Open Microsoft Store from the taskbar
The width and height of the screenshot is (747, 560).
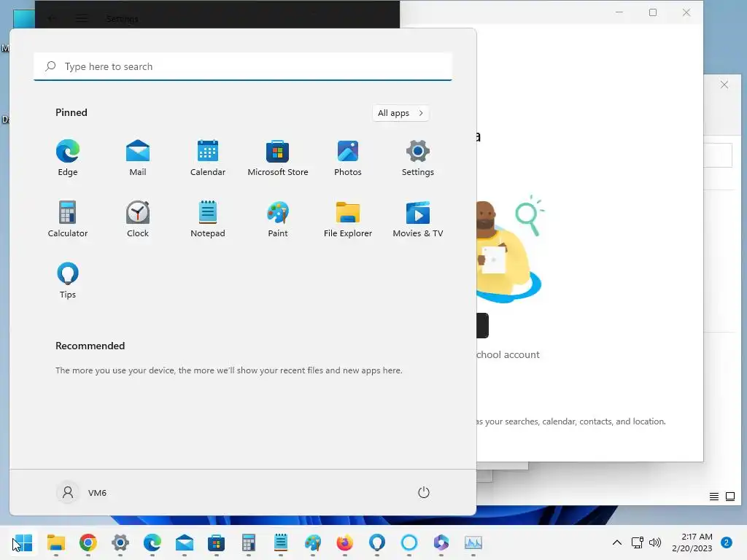tap(216, 542)
